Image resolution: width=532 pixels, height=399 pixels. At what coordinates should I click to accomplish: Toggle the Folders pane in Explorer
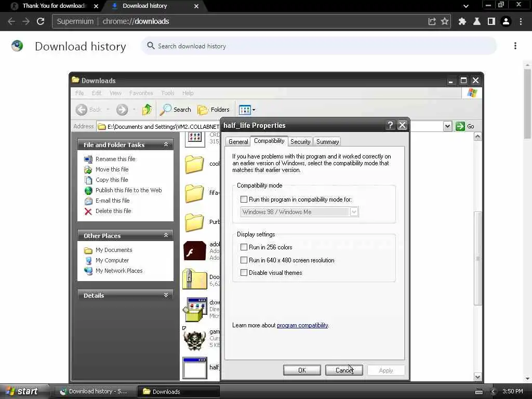click(214, 110)
